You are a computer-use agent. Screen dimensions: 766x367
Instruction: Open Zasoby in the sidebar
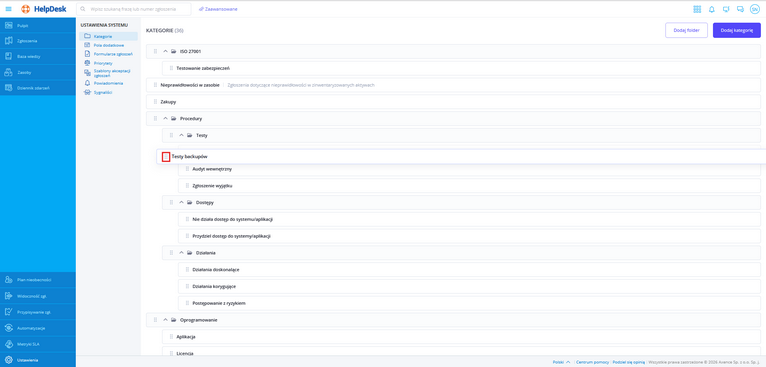coord(38,72)
